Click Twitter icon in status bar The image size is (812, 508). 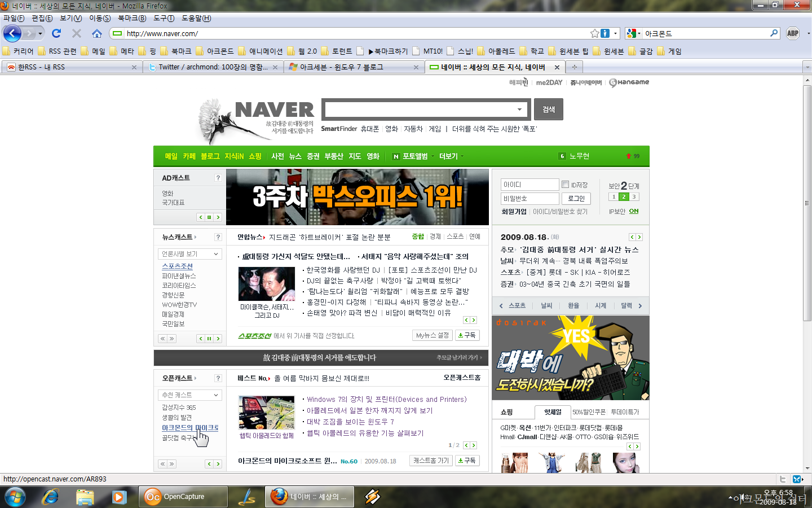coord(783,479)
